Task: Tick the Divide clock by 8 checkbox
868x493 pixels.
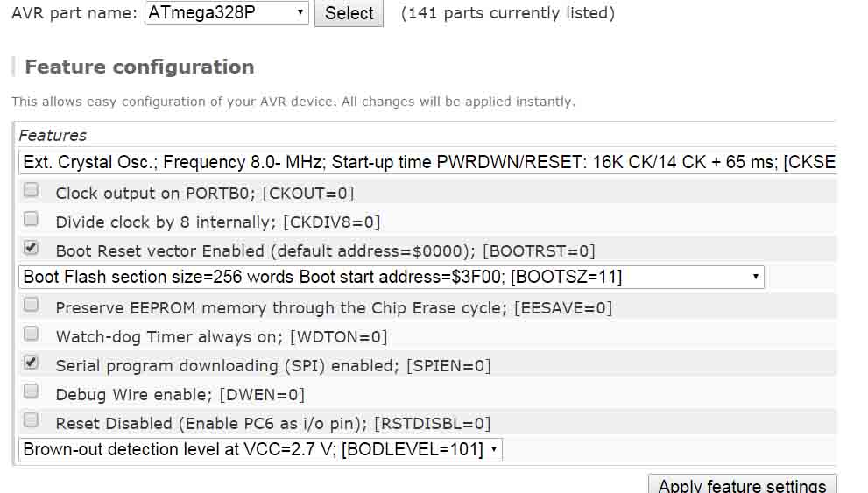Action: (x=32, y=219)
